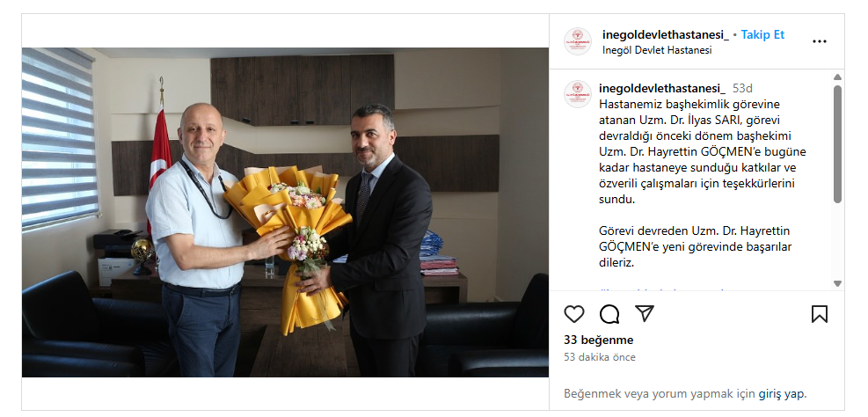View the 33 beğenme likes list

click(598, 340)
